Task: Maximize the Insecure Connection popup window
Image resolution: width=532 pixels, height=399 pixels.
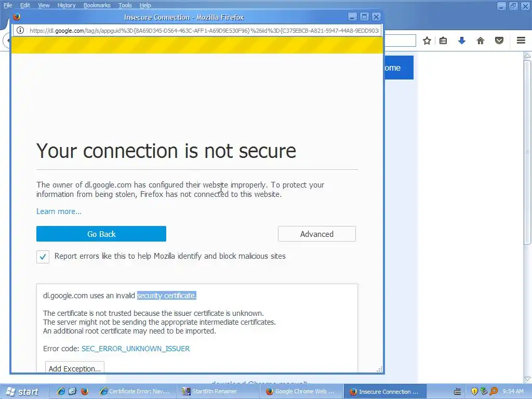Action: [x=364, y=17]
